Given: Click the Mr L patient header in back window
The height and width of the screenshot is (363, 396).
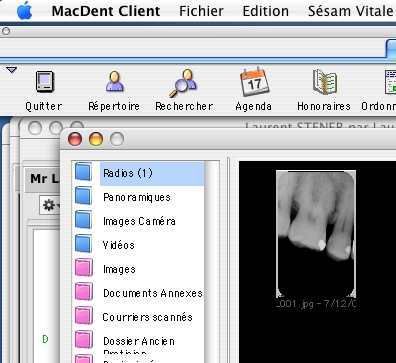Looking at the screenshot, I should pos(44,179).
